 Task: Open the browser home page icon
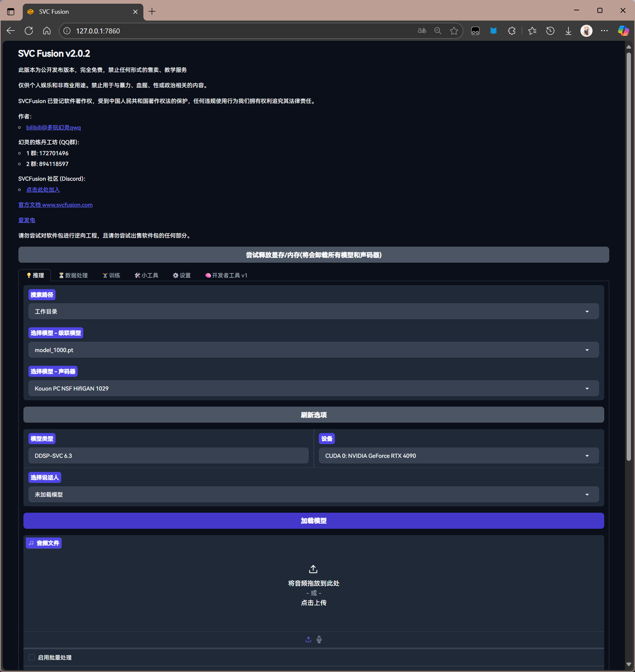pyautogui.click(x=47, y=31)
